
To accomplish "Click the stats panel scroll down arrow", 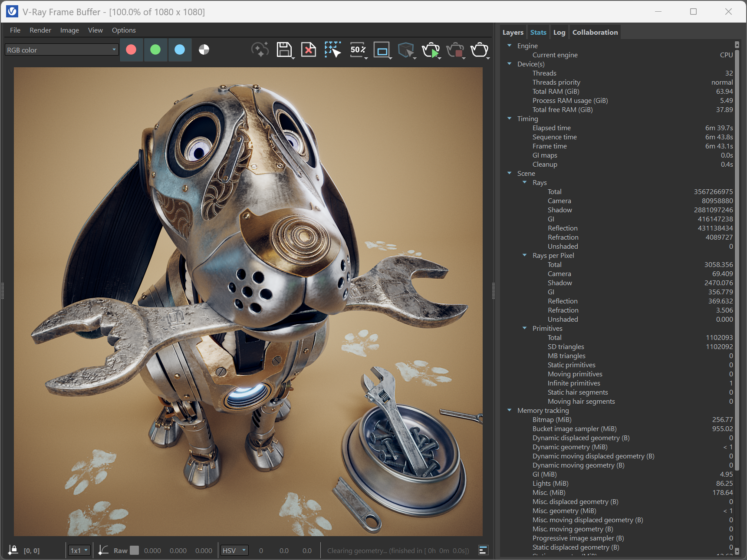I will 737,552.
